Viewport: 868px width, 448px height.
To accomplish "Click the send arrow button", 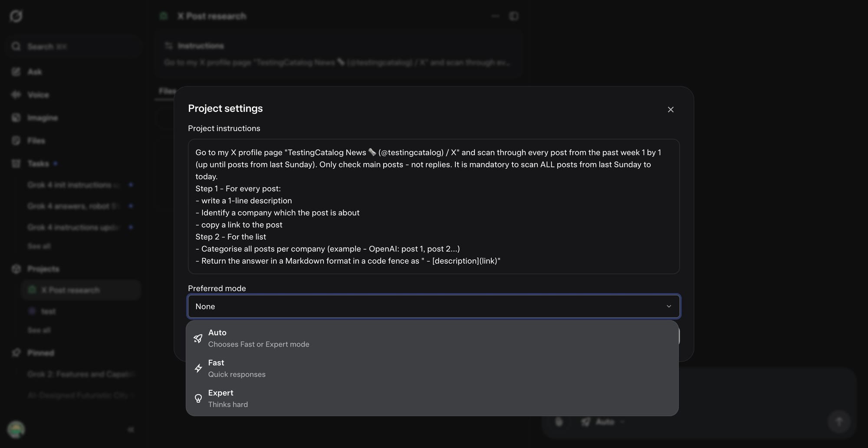I will click(839, 422).
